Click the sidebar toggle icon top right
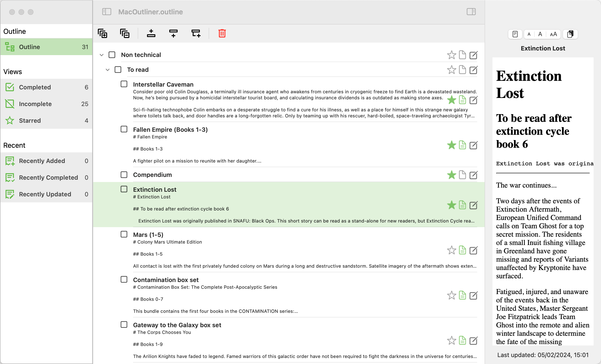The height and width of the screenshot is (364, 601). (x=471, y=12)
